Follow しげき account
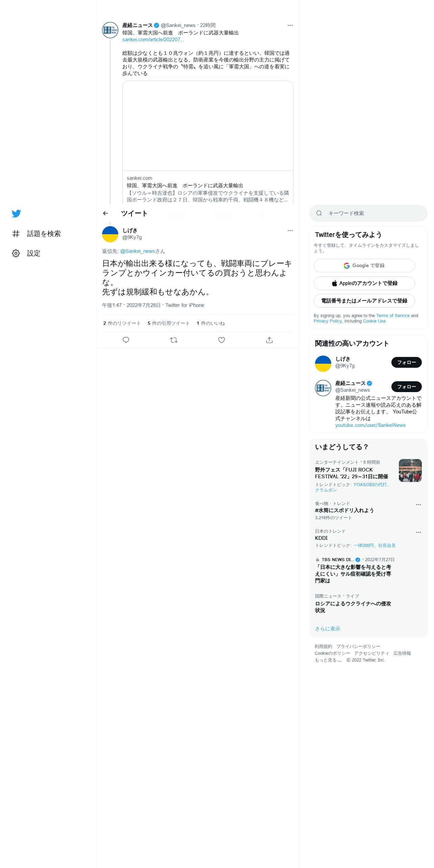The width and height of the screenshot is (434, 868). click(407, 362)
